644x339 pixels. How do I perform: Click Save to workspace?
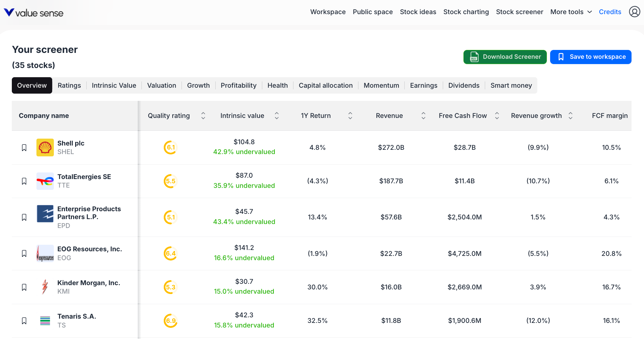click(590, 56)
